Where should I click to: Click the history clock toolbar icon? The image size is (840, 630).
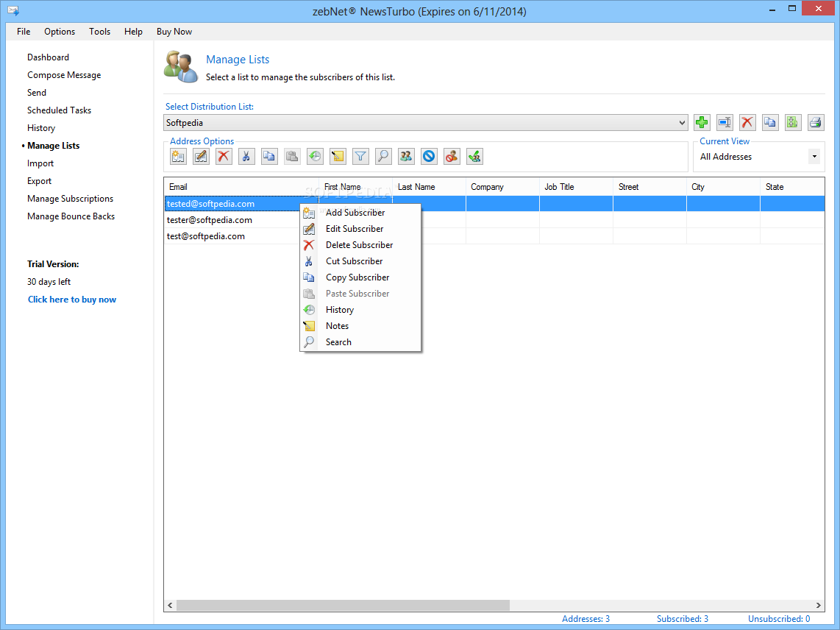315,157
